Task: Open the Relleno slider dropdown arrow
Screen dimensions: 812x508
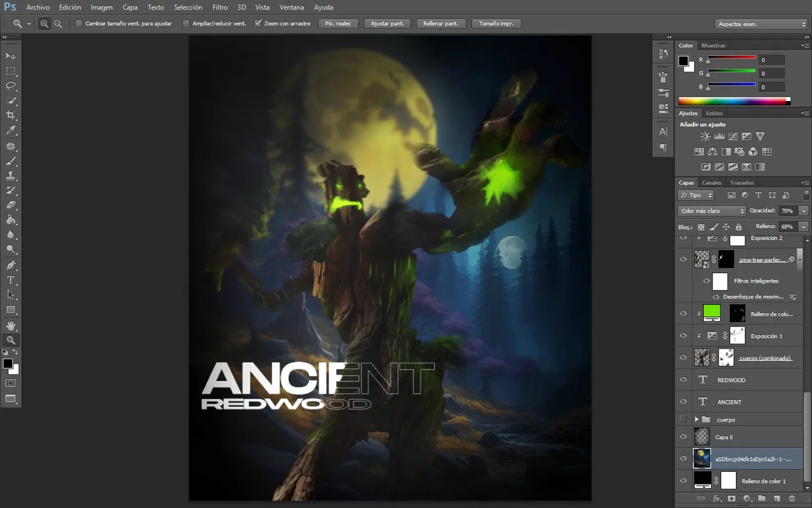Action: [x=804, y=227]
